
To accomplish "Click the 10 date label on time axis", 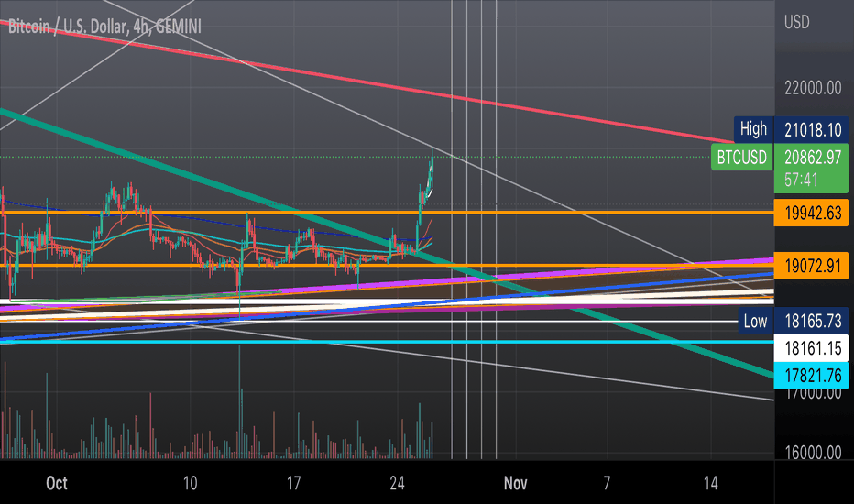I will point(190,483).
